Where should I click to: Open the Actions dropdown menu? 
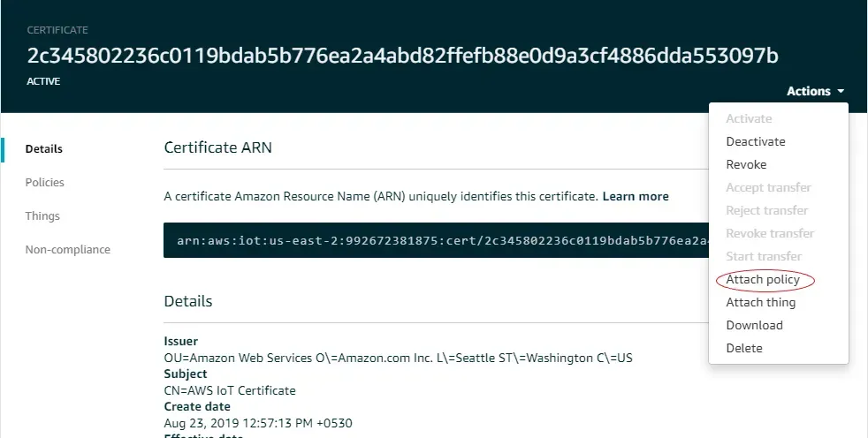[x=815, y=91]
